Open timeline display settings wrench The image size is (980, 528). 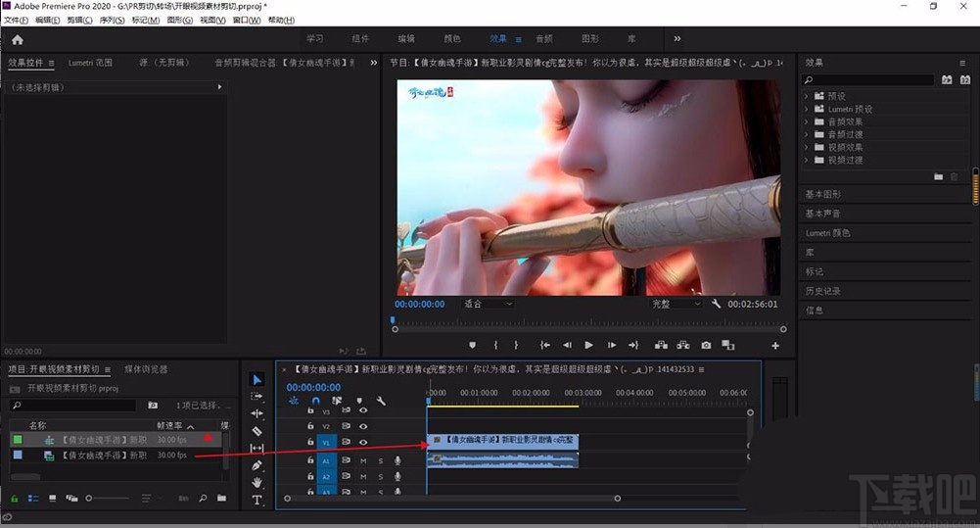point(381,401)
